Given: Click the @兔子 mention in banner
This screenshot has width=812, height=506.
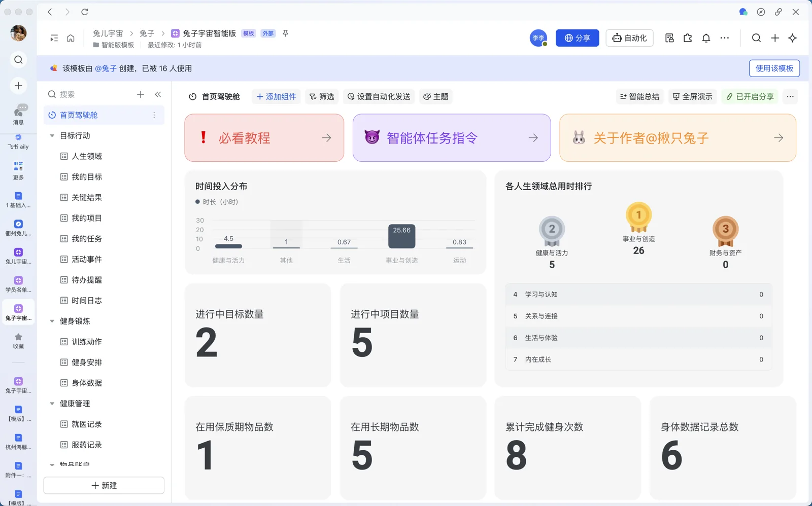Looking at the screenshot, I should pos(106,68).
